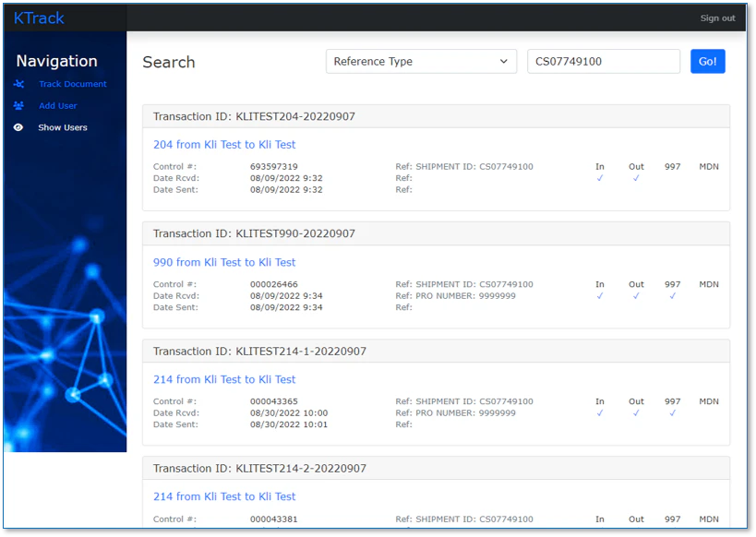Click the KTrack logo
Viewport: 756px width, 537px height.
pos(38,17)
